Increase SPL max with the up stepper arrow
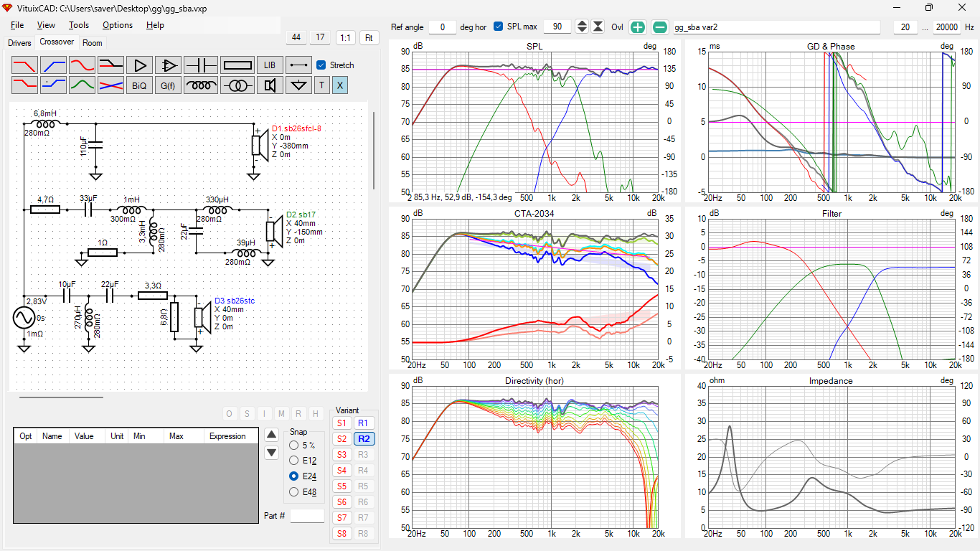 [x=582, y=23]
